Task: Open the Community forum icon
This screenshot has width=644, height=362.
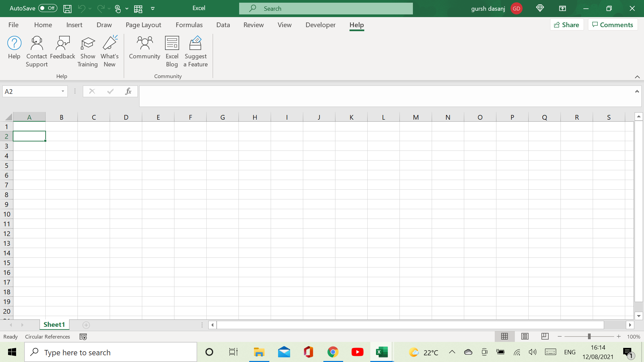Action: tap(145, 44)
